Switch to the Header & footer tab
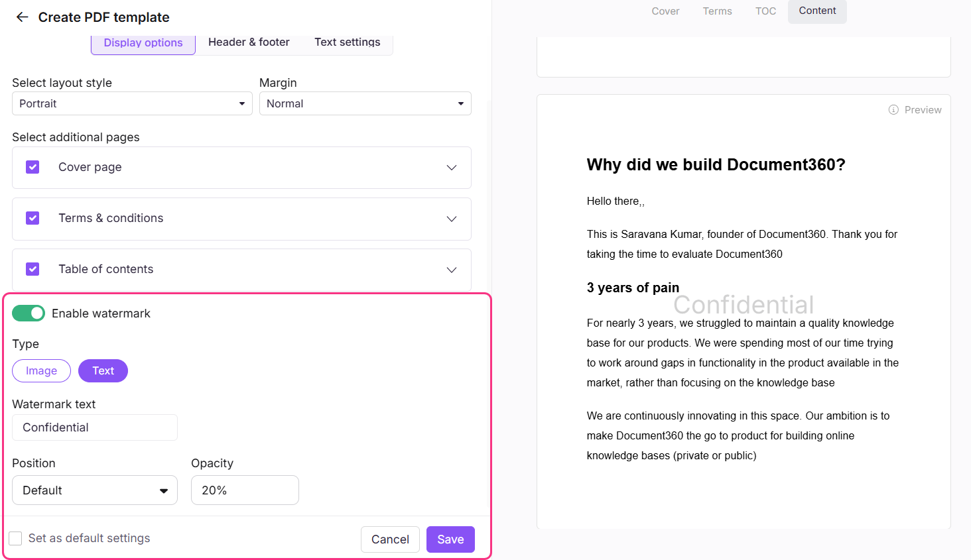971x560 pixels. (249, 42)
